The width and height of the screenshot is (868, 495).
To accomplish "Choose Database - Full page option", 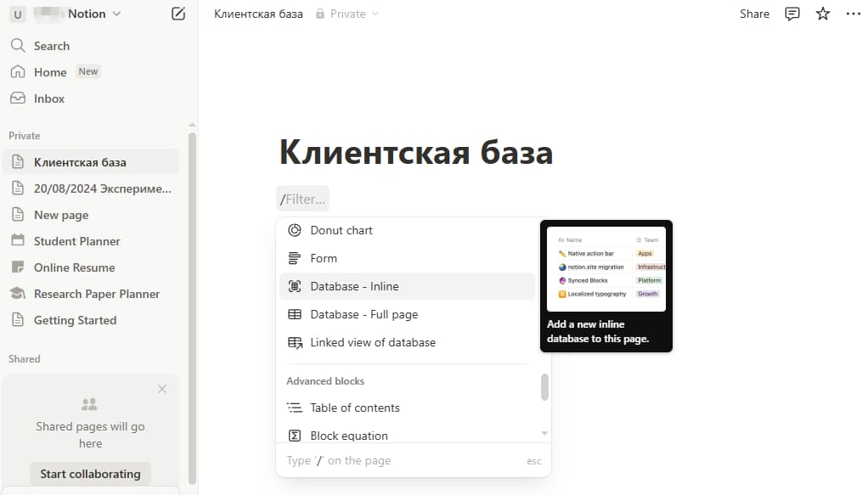I will (408, 314).
